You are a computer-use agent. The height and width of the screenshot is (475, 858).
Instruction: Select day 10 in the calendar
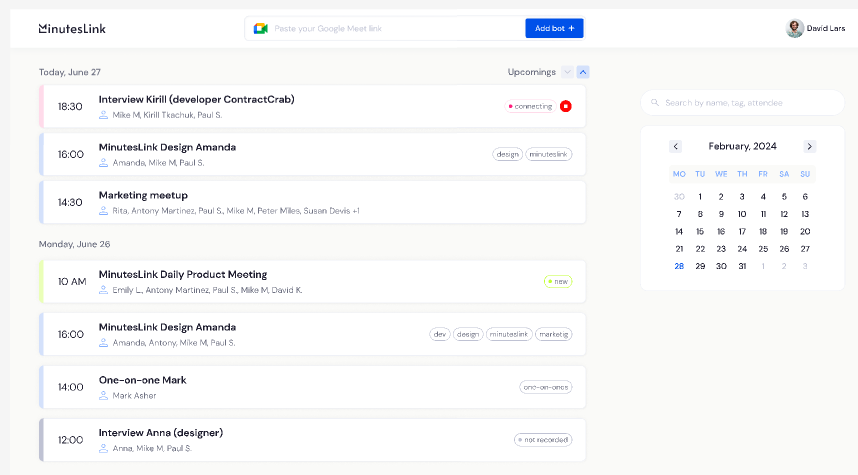pos(742,214)
